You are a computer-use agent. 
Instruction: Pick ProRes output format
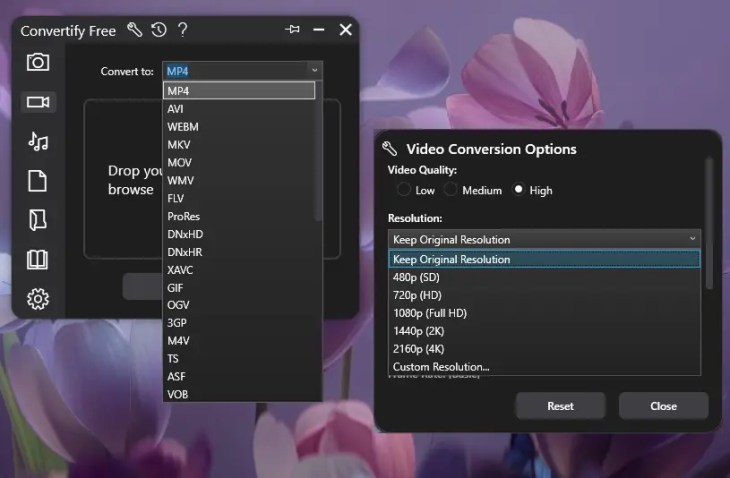[239, 216]
